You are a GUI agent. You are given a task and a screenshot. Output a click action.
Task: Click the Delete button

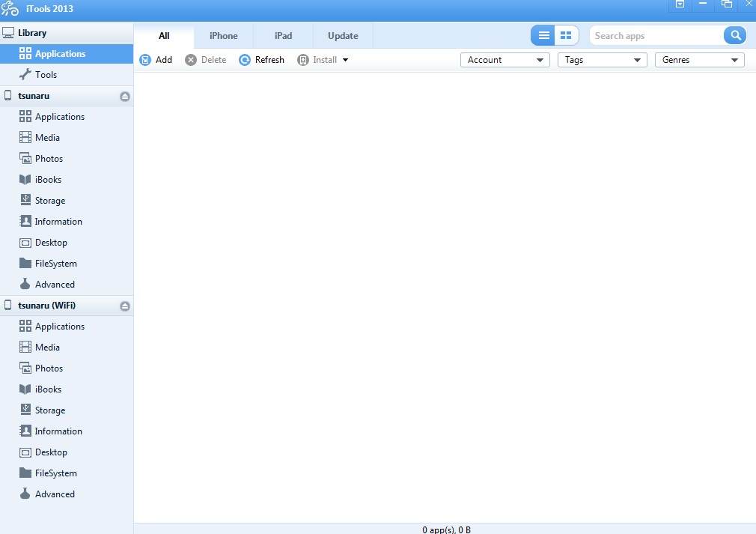pos(206,60)
